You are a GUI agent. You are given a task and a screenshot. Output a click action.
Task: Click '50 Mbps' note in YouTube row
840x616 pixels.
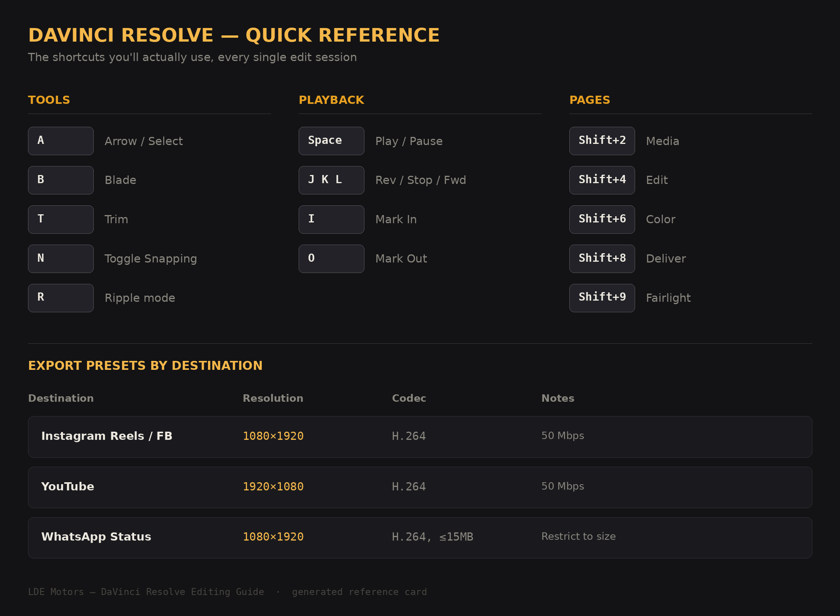click(563, 486)
